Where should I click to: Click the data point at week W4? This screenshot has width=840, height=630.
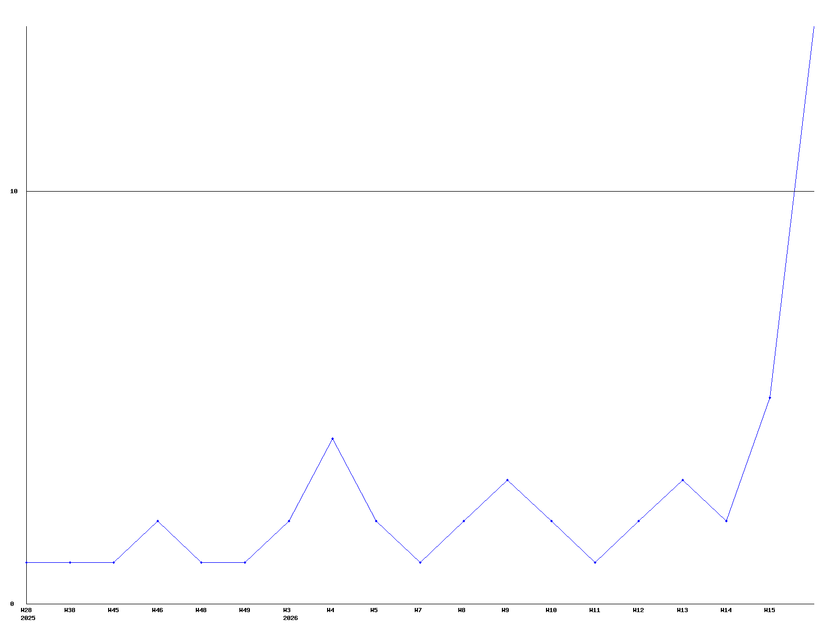coord(332,438)
